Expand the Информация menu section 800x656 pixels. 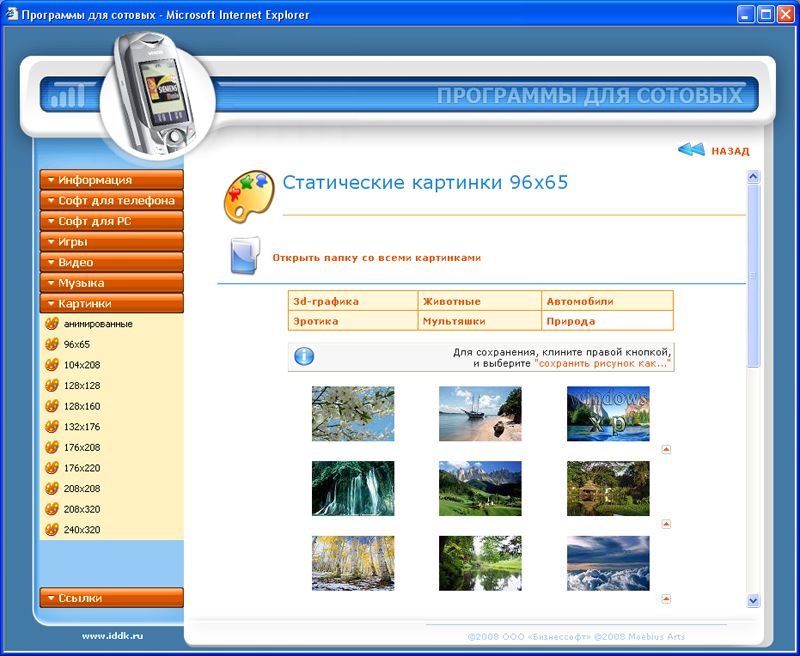tap(111, 180)
